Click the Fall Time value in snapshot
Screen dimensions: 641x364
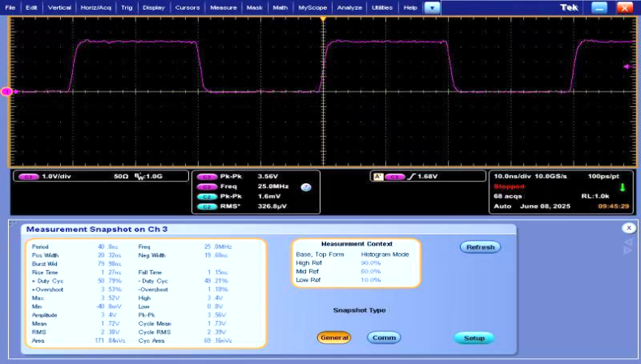217,272
